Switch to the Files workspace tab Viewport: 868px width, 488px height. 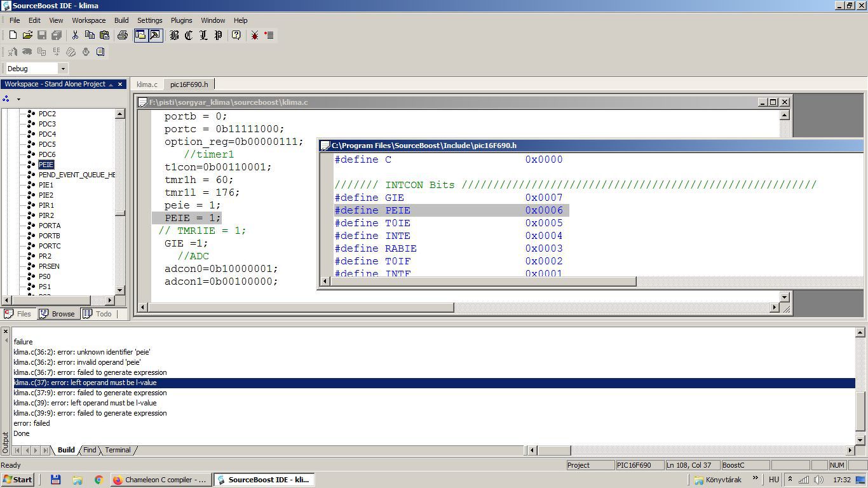pos(18,314)
